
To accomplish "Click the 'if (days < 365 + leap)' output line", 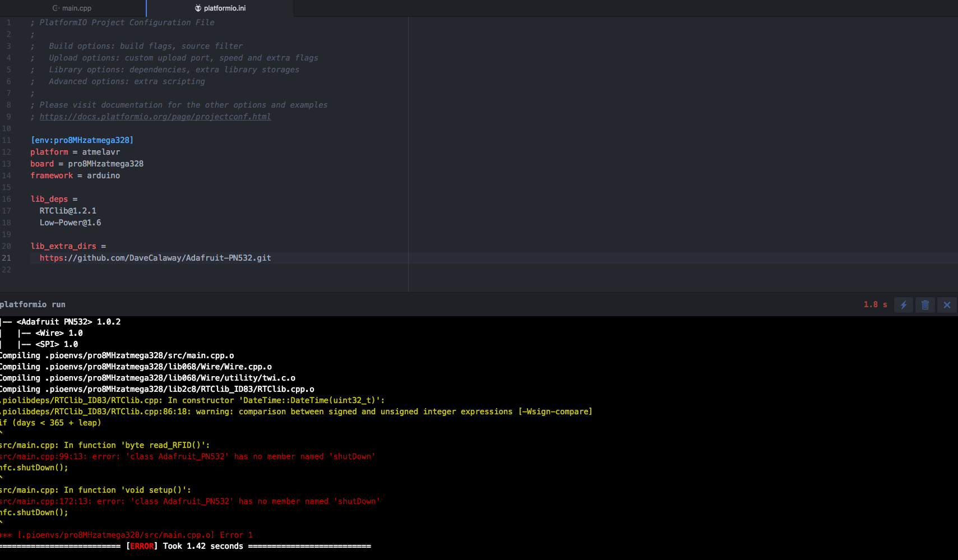I will click(x=50, y=423).
